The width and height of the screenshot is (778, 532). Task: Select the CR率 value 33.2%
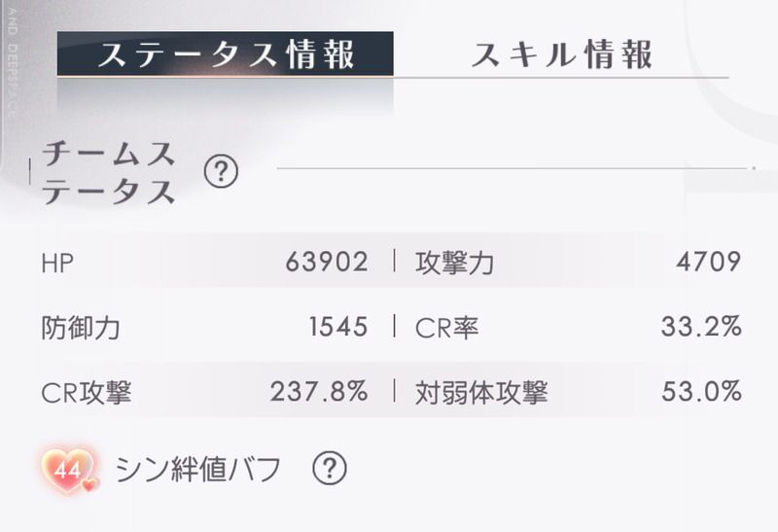pyautogui.click(x=700, y=327)
